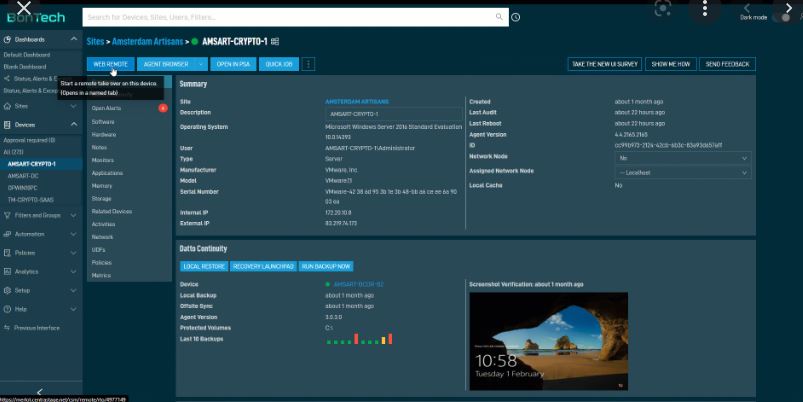Image resolution: width=803 pixels, height=402 pixels.
Task: Open the UDFs tab
Action: (x=98, y=250)
